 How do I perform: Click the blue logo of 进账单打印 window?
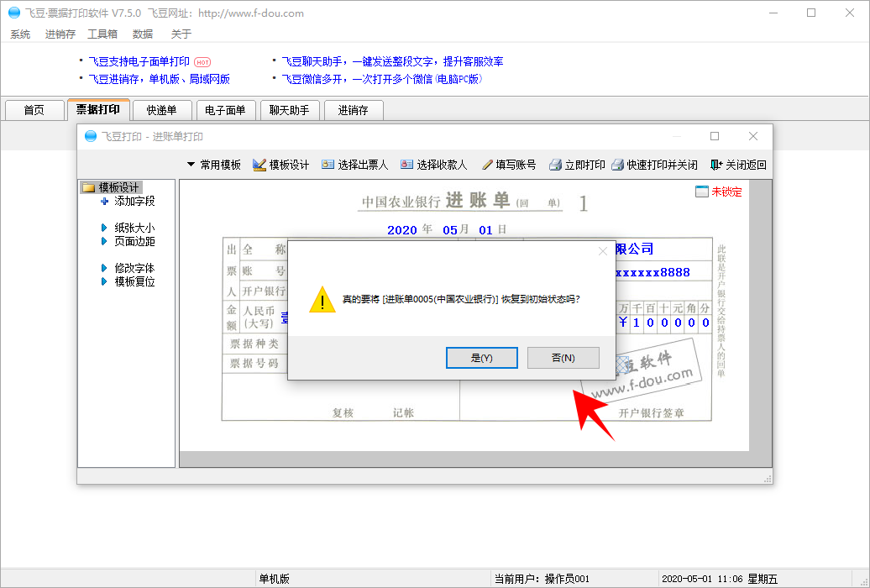click(x=91, y=136)
